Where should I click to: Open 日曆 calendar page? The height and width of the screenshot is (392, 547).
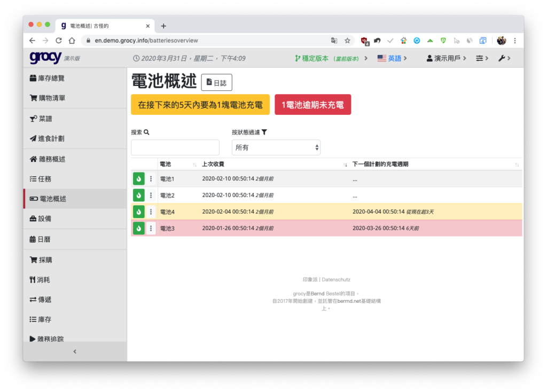click(x=75, y=239)
